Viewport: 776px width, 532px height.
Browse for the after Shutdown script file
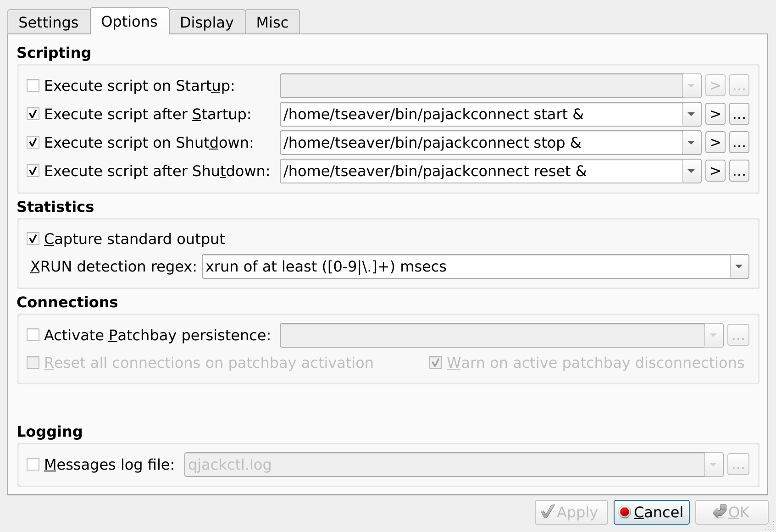[x=739, y=171]
